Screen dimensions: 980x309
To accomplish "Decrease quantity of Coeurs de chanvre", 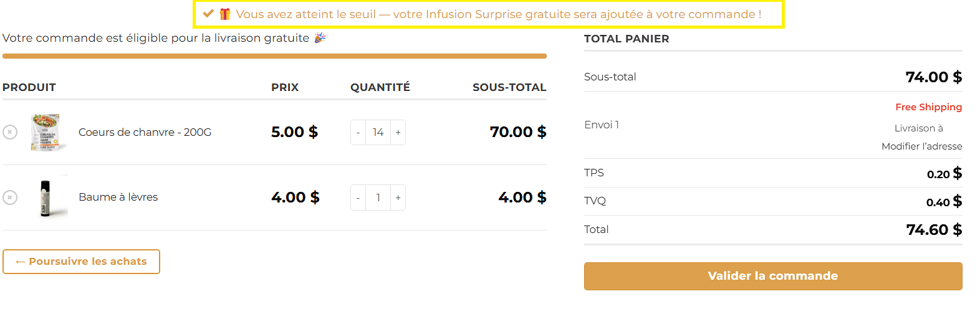I will [358, 132].
